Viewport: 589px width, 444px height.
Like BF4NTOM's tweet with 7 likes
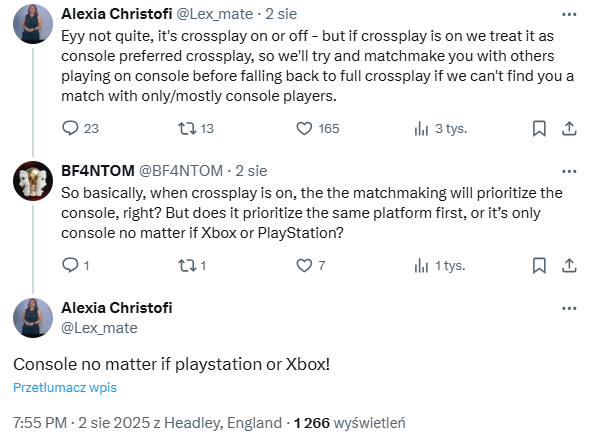(311, 266)
